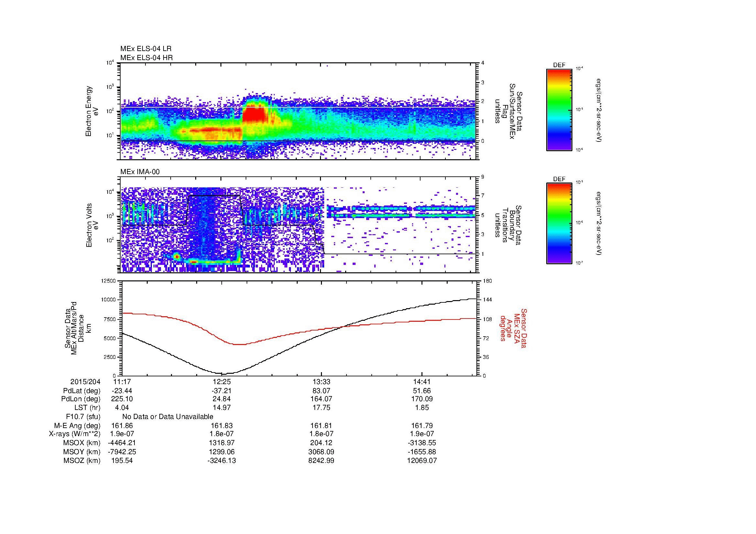This screenshot has height=534, width=756.
Task: Click M-E Ang value 161.83
Action: coord(222,426)
